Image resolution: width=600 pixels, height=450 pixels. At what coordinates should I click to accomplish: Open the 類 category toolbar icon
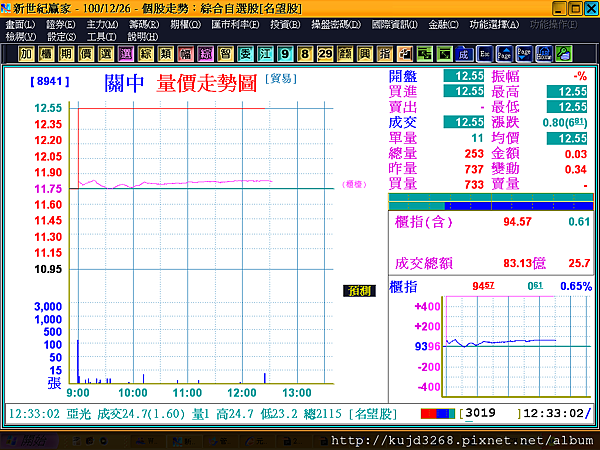165,54
